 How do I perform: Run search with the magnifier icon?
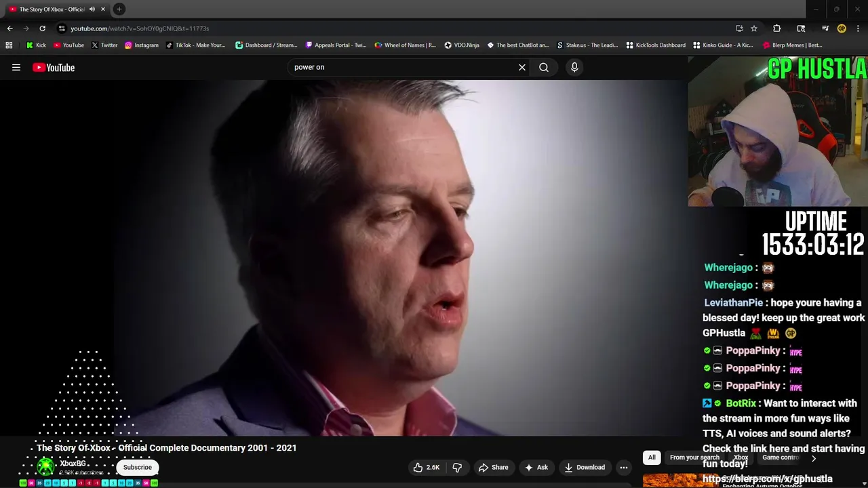[x=544, y=67]
